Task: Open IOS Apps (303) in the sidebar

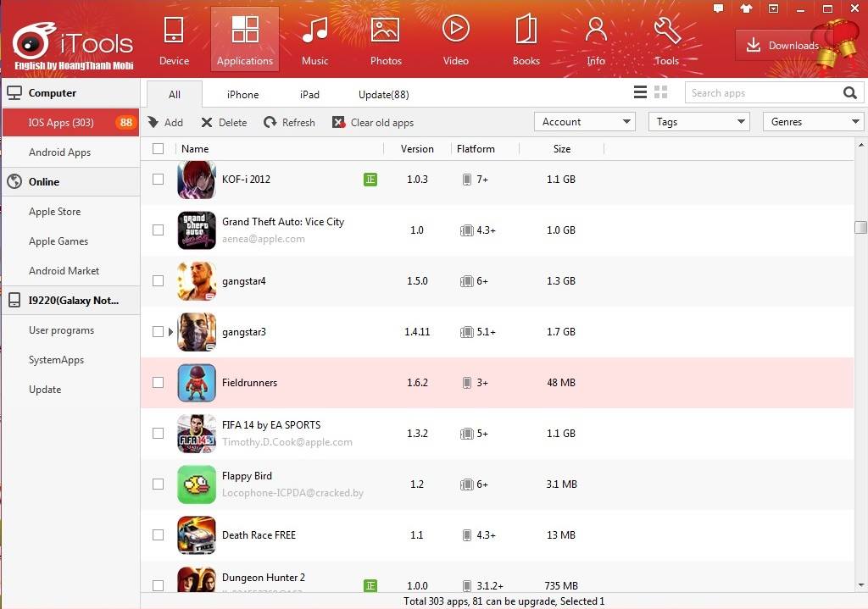Action: (71, 123)
